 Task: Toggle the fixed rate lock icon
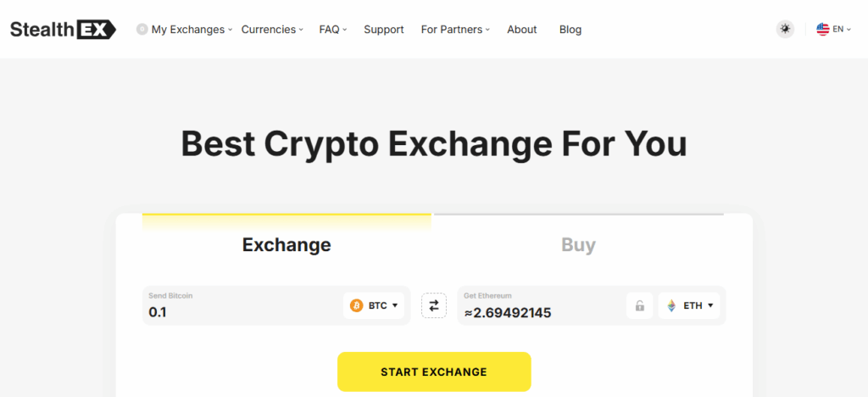click(x=640, y=305)
